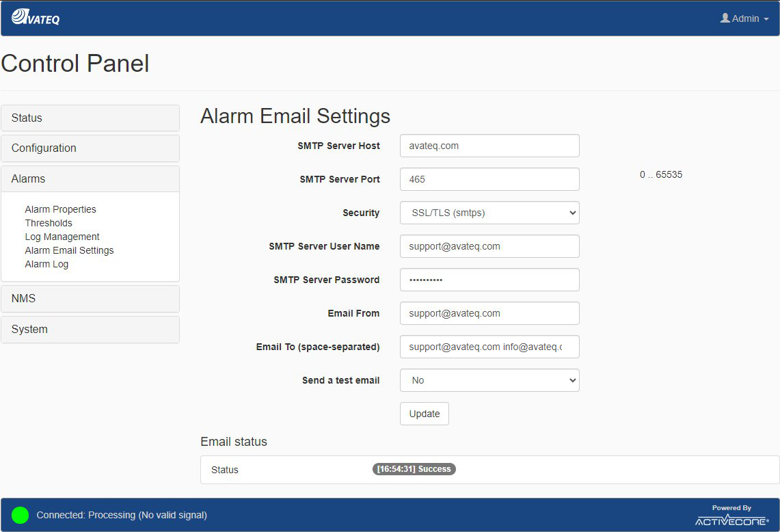Expand the Configuration sidebar section
This screenshot has width=780, height=532.
pyautogui.click(x=90, y=148)
